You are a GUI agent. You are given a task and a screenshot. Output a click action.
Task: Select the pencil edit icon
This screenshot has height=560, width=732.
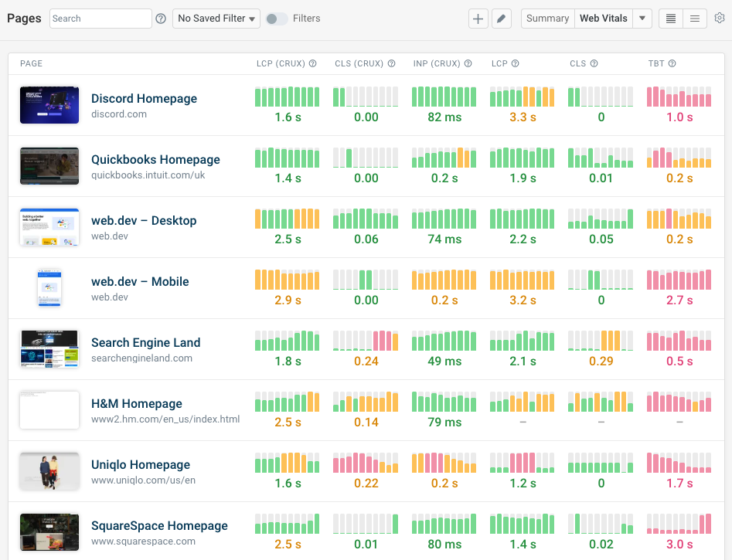pyautogui.click(x=501, y=18)
